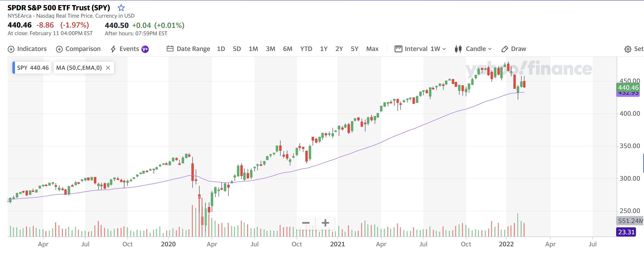Click the green 440.46 price tag
This screenshot has height=269, width=644.
click(628, 87)
